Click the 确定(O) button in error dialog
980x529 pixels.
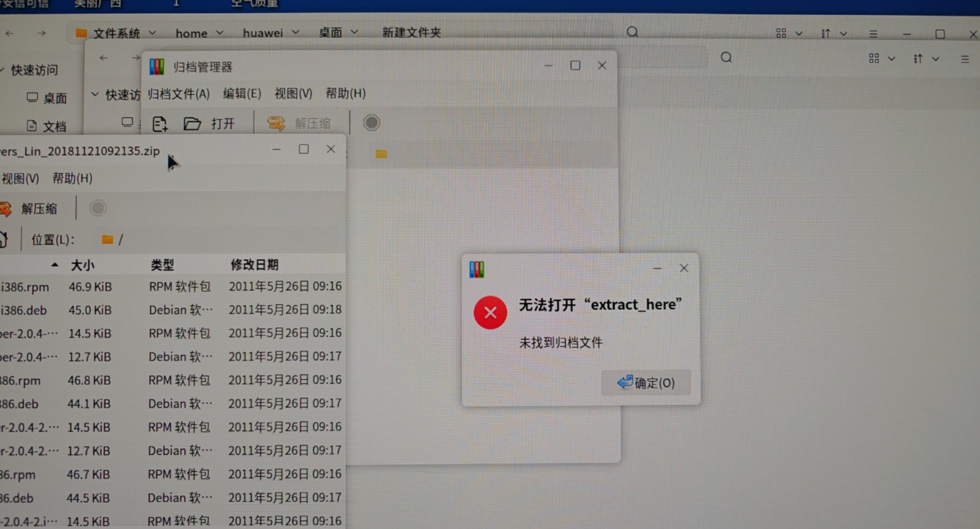point(645,383)
